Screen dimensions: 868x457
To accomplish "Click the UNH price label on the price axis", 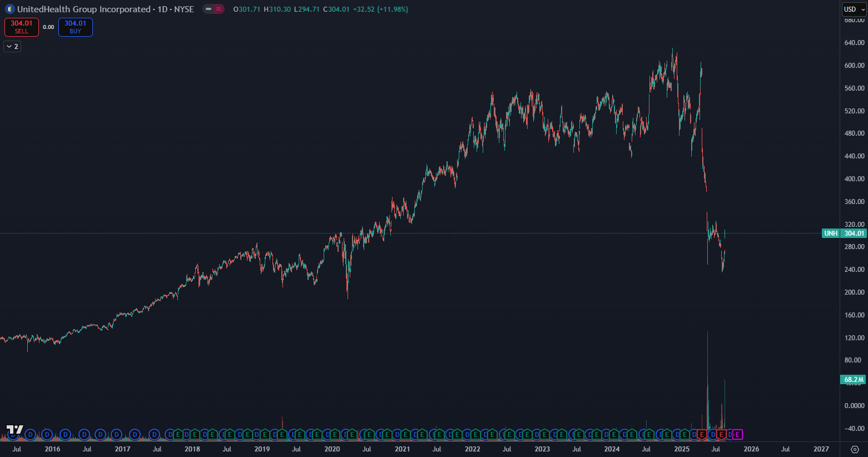I will tap(831, 234).
